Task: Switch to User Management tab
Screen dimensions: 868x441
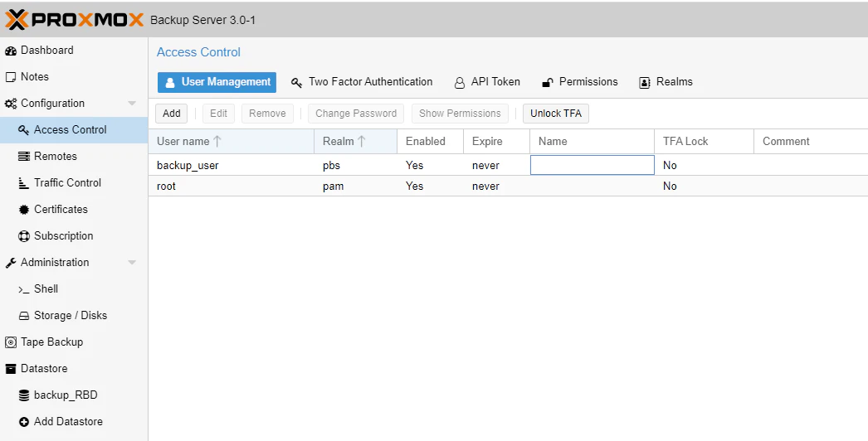Action: [x=217, y=82]
